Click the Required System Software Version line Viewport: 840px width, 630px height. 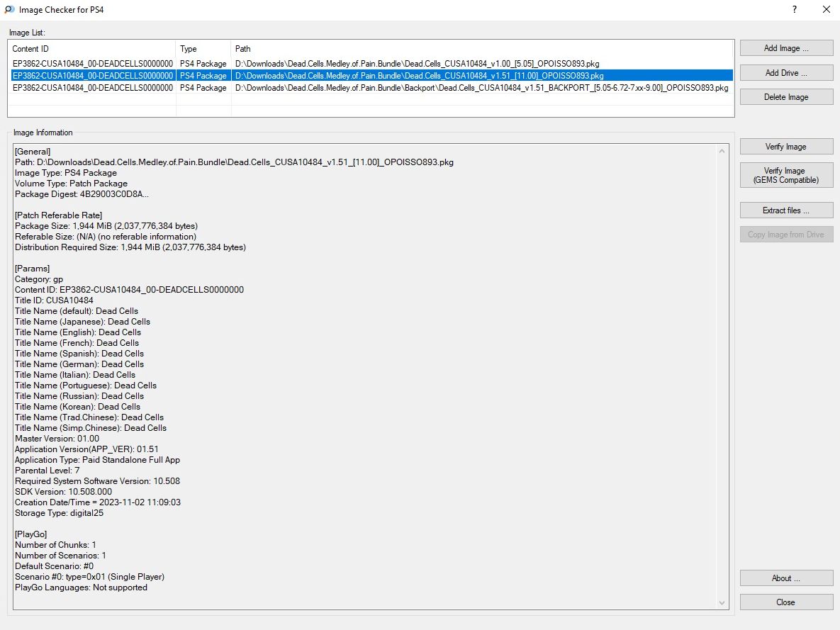tap(98, 481)
